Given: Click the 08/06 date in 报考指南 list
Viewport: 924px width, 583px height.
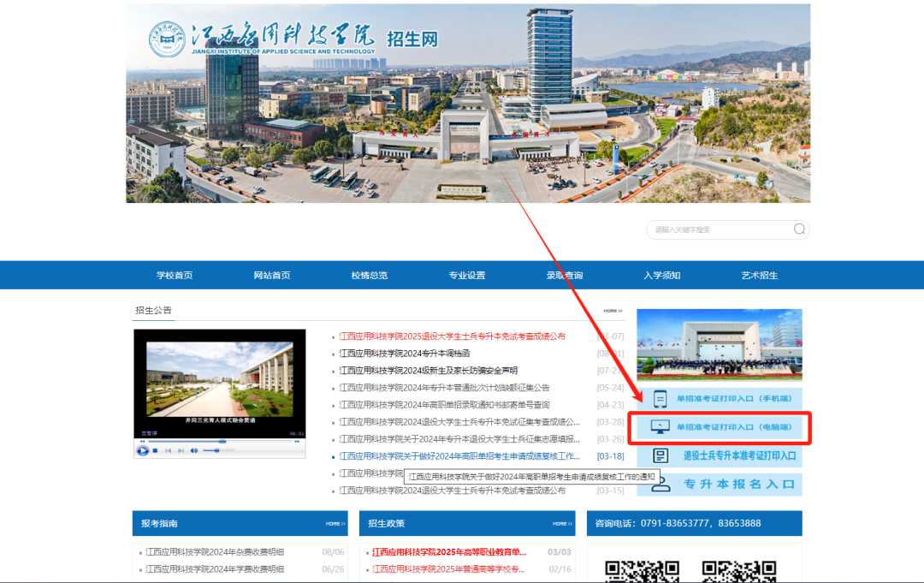Looking at the screenshot, I should 333,552.
